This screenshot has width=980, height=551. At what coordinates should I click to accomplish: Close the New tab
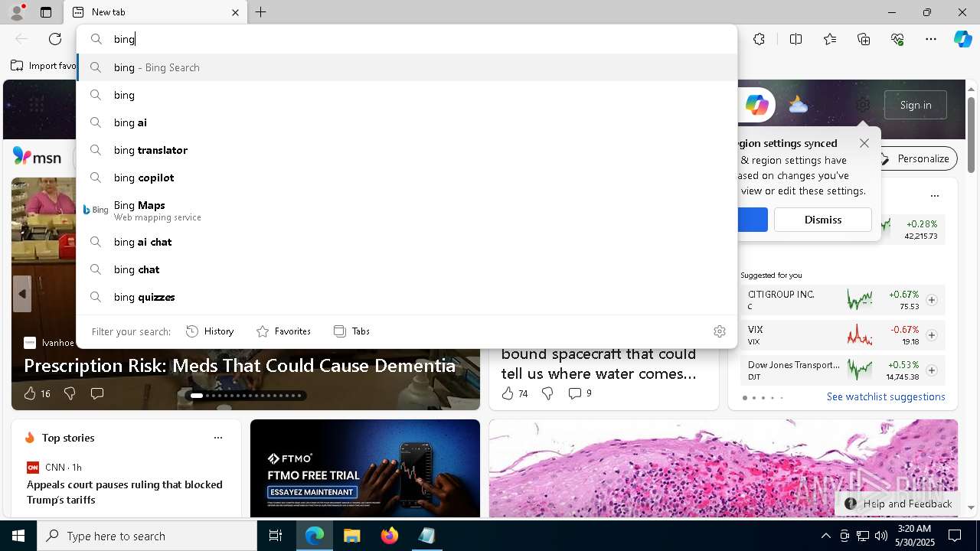[x=235, y=12]
